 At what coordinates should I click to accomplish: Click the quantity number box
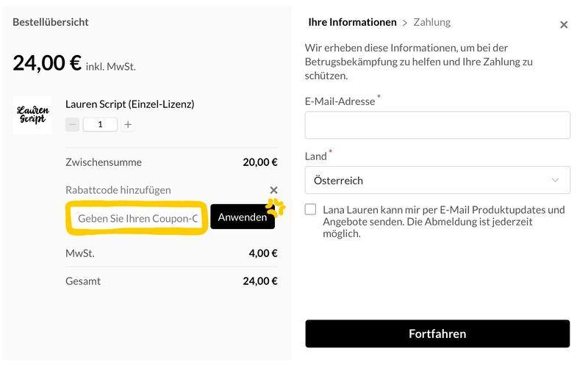click(100, 125)
